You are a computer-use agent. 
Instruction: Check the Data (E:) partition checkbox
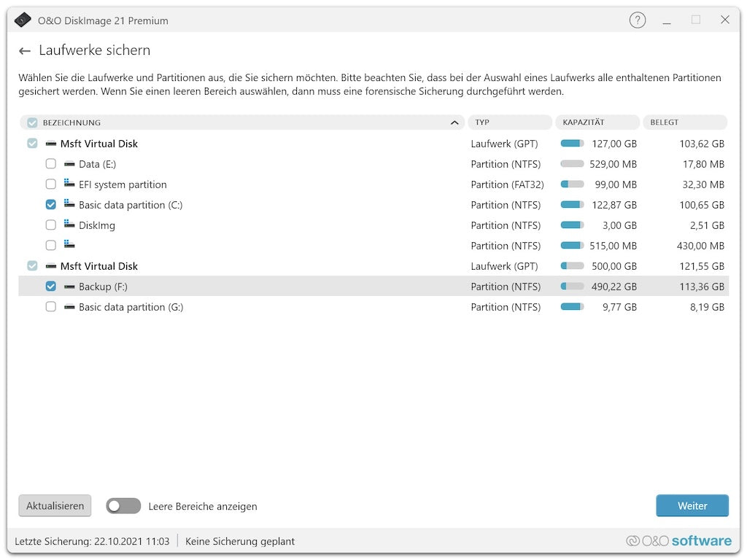pos(51,164)
